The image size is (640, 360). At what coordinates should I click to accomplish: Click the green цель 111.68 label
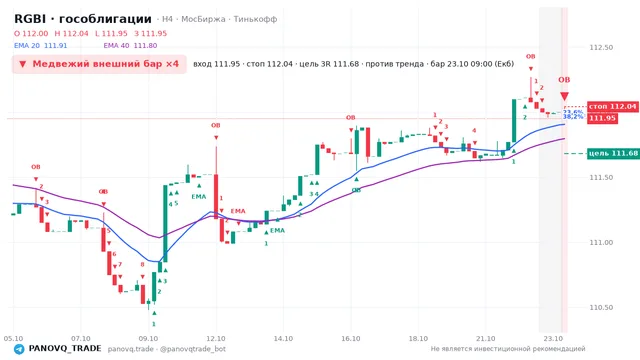[x=613, y=153]
